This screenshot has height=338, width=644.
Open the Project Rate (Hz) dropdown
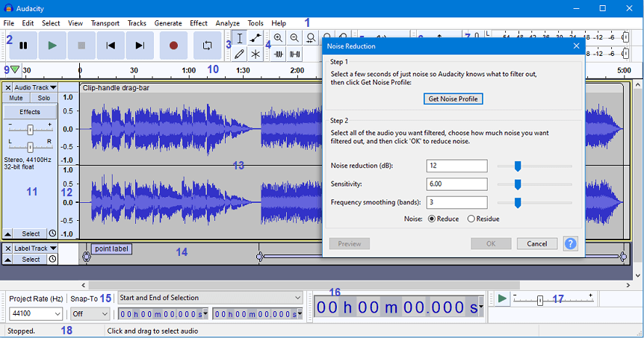pos(36,314)
